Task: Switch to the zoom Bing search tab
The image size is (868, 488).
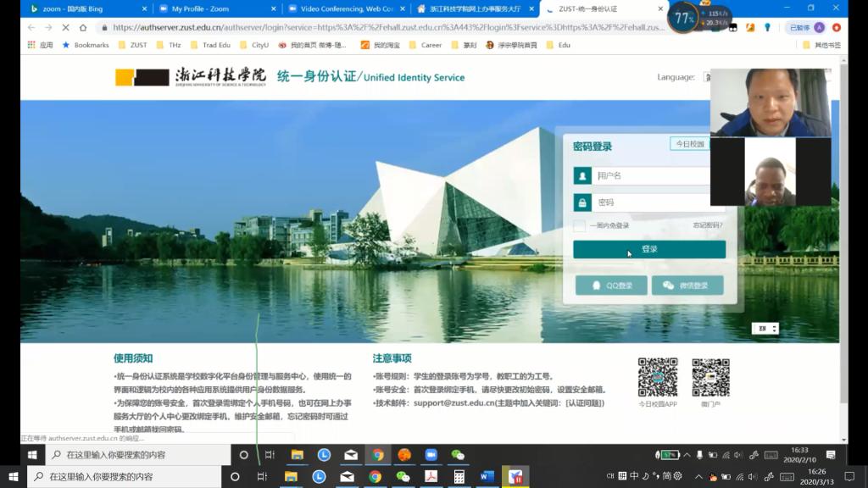Action: [76, 8]
